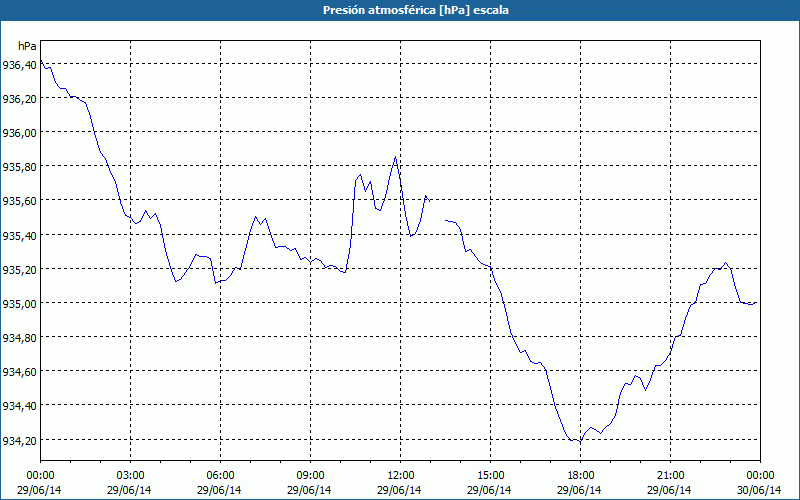Select the 935,60 y-axis value
Viewport: 800px width, 500px height.
(x=19, y=202)
